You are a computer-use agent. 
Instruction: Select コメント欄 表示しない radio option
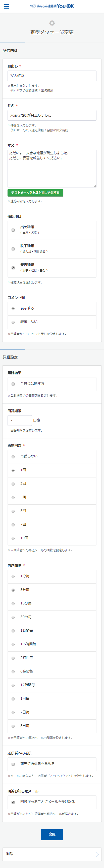(x=13, y=322)
